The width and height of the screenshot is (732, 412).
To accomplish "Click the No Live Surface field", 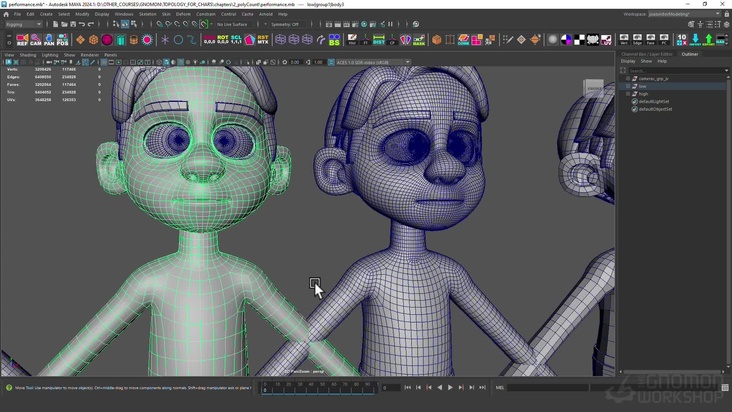I will pos(234,24).
